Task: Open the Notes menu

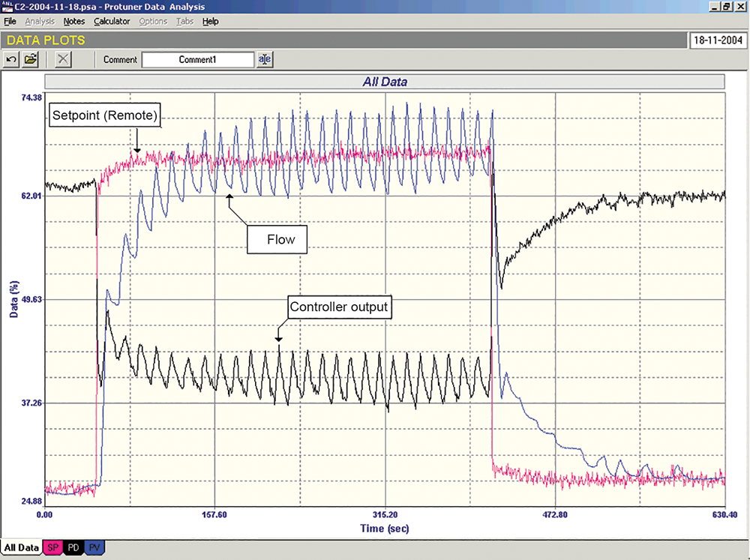Action: click(x=74, y=21)
